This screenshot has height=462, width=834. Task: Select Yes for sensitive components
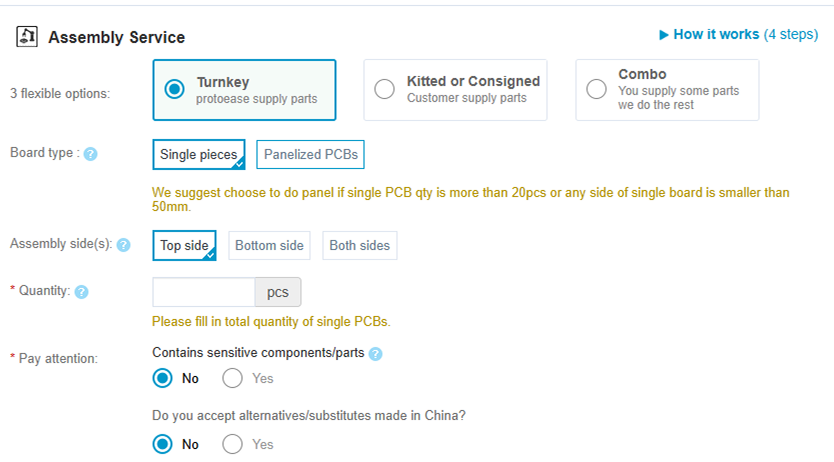pos(233,378)
